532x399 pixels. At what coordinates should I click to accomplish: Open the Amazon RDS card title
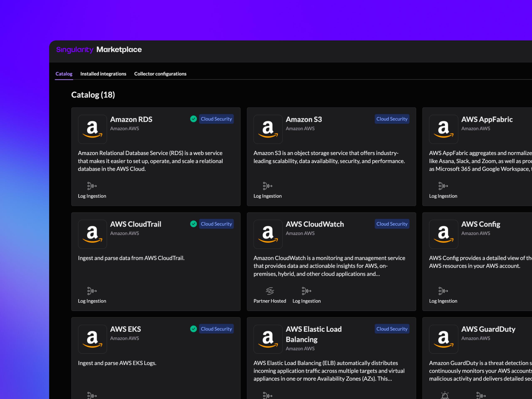pyautogui.click(x=131, y=119)
